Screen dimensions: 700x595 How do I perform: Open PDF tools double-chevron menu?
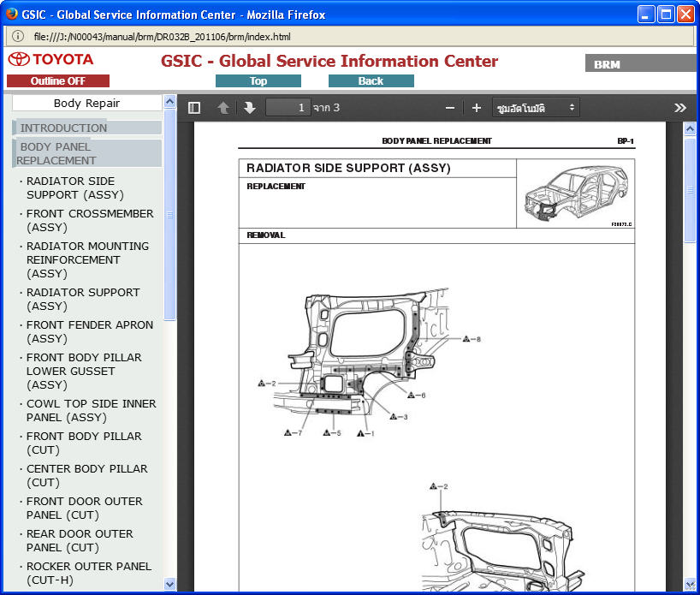[680, 108]
